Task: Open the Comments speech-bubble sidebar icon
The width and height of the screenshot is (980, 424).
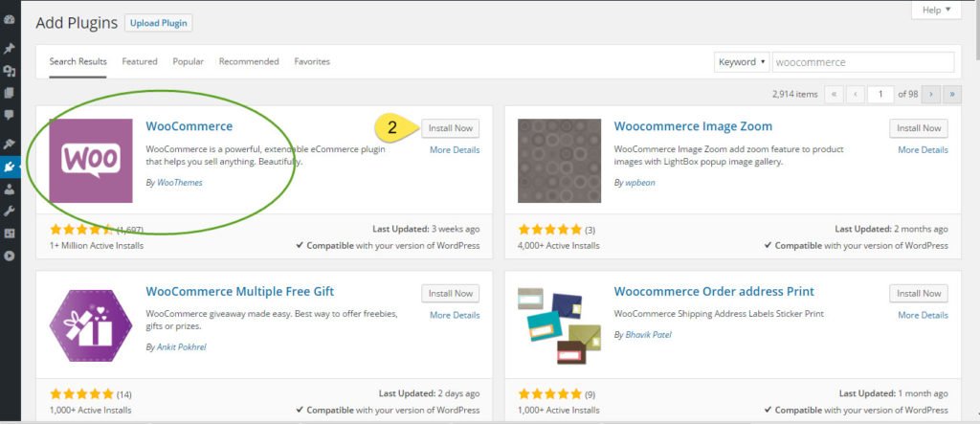Action: click(x=9, y=115)
